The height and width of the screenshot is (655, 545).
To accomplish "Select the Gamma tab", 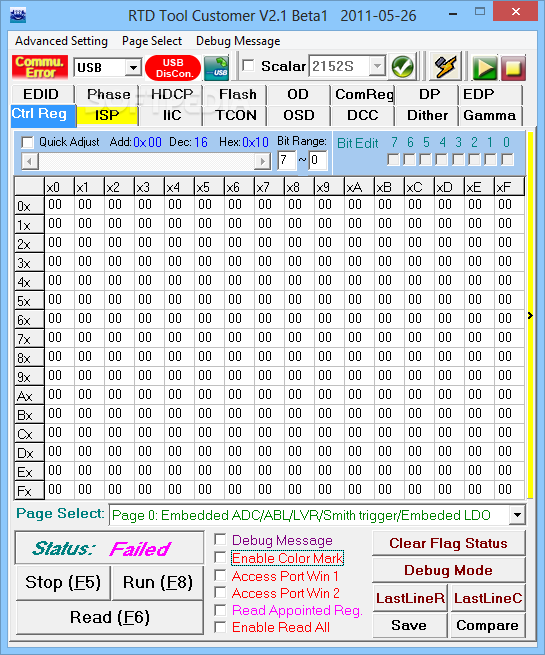I will [489, 115].
